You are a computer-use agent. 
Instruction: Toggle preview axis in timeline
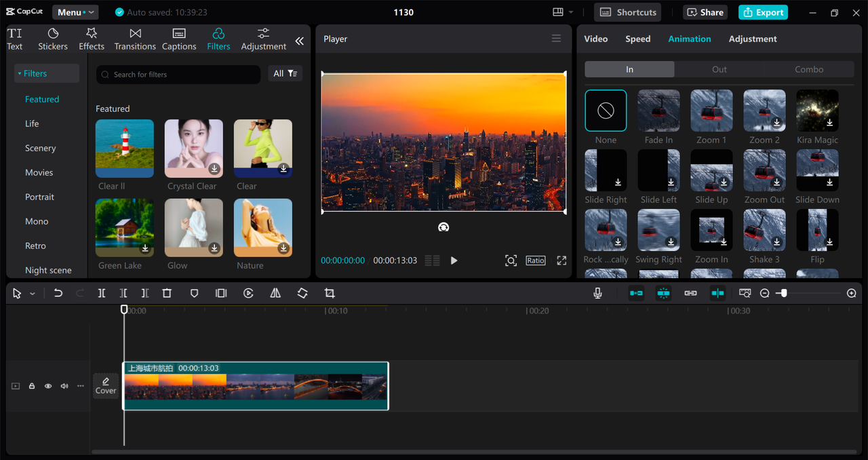click(717, 293)
